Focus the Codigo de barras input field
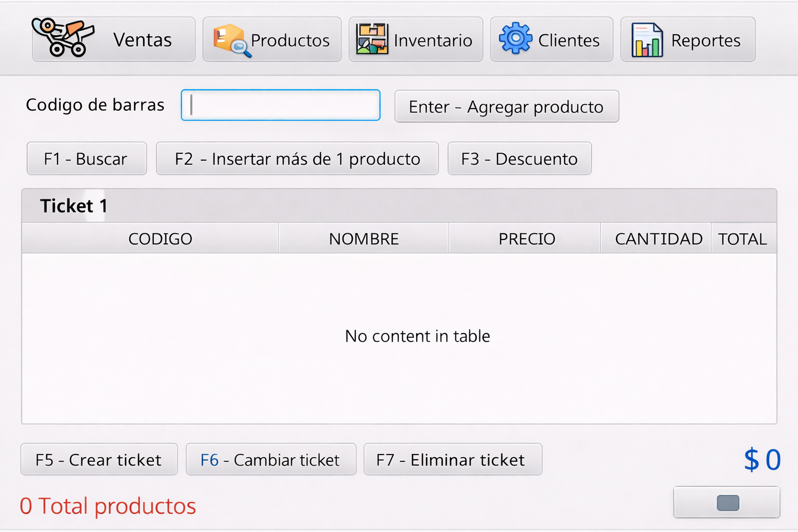Image resolution: width=798 pixels, height=532 pixels. tap(280, 105)
